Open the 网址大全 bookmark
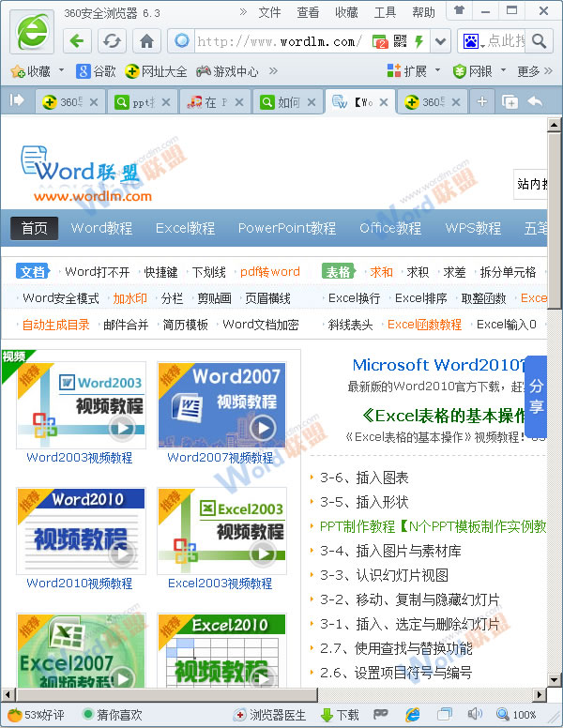This screenshot has height=728, width=563. coord(156,71)
